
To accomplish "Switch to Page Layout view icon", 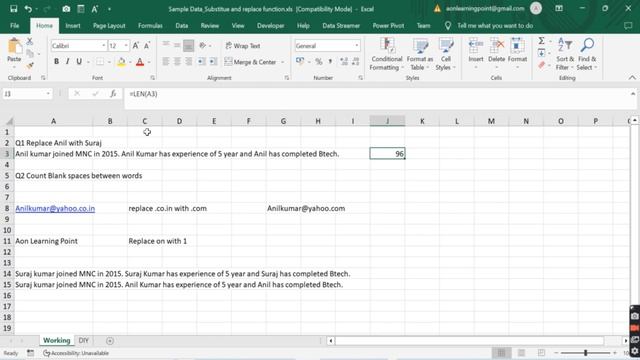I will [521, 353].
